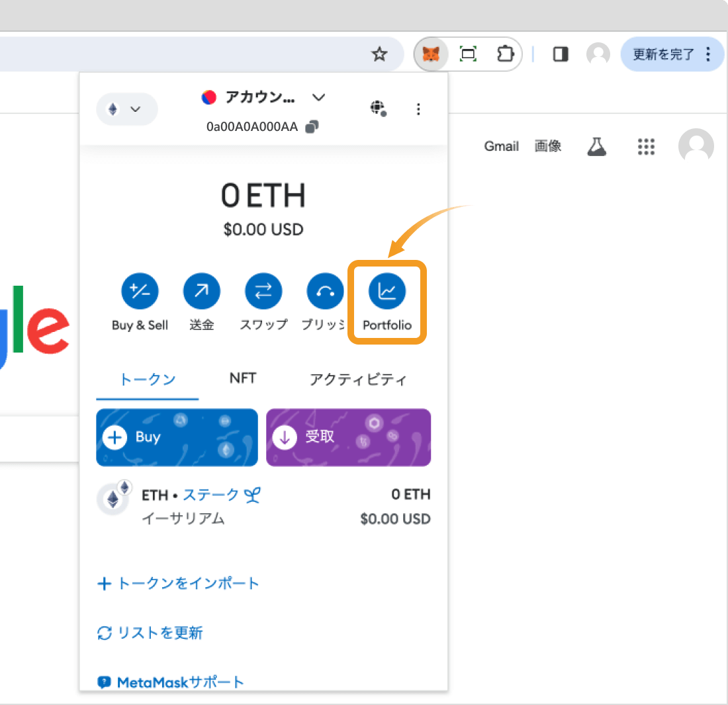Click the Google Labs flask icon

tap(596, 147)
